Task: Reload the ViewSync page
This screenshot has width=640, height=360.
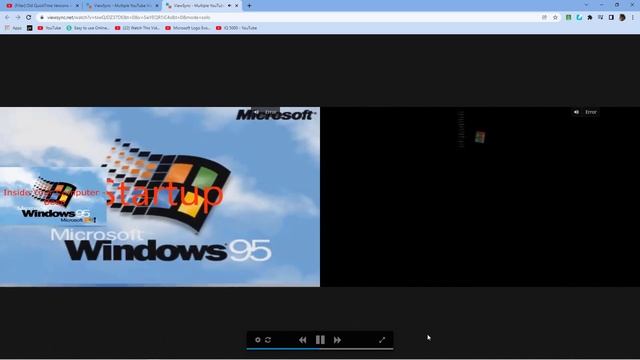Action: (29, 17)
